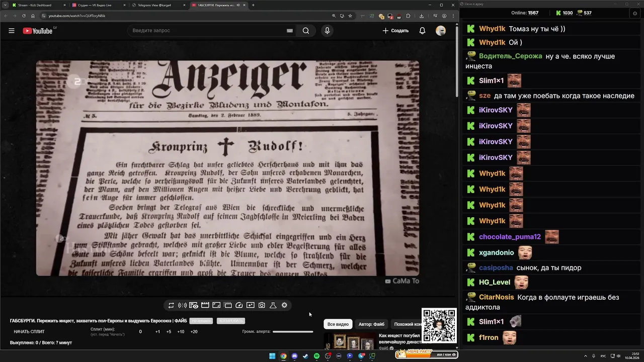The height and width of the screenshot is (362, 644).
Task: Take a screenshot with camera icon
Action: pyautogui.click(x=262, y=305)
